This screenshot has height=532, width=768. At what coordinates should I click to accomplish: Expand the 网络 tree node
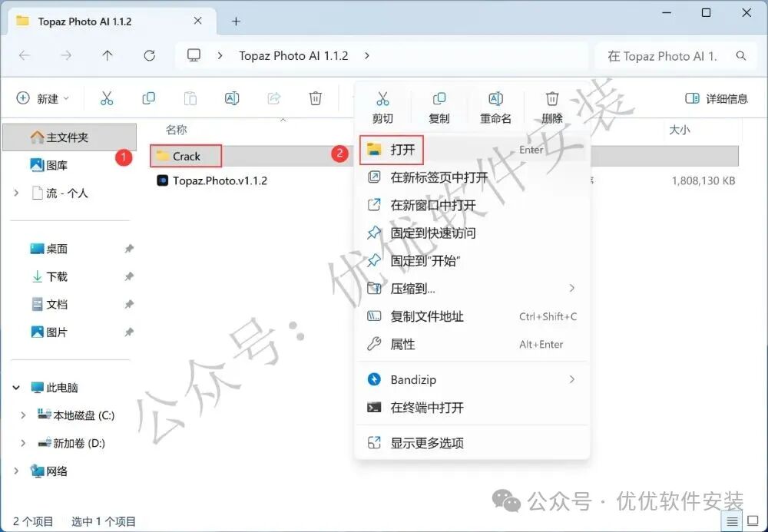click(x=17, y=471)
